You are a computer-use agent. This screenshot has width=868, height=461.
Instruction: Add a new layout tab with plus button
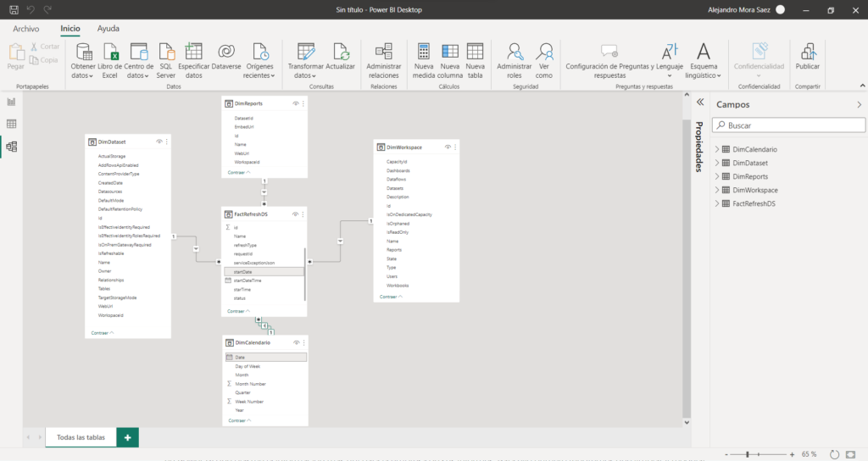point(127,437)
